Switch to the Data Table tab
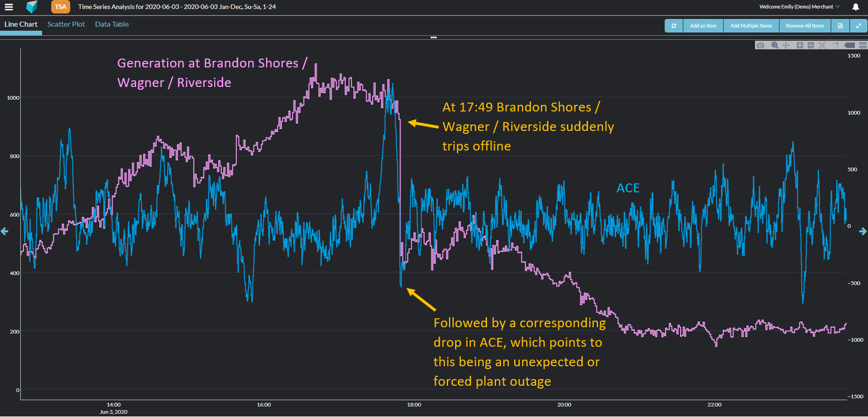868x417 pixels. coord(112,25)
